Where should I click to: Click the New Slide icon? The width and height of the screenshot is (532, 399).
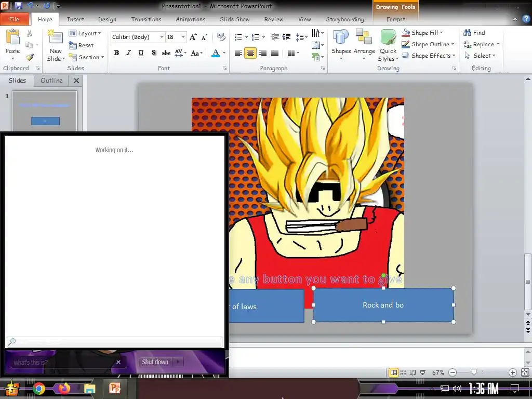55,37
